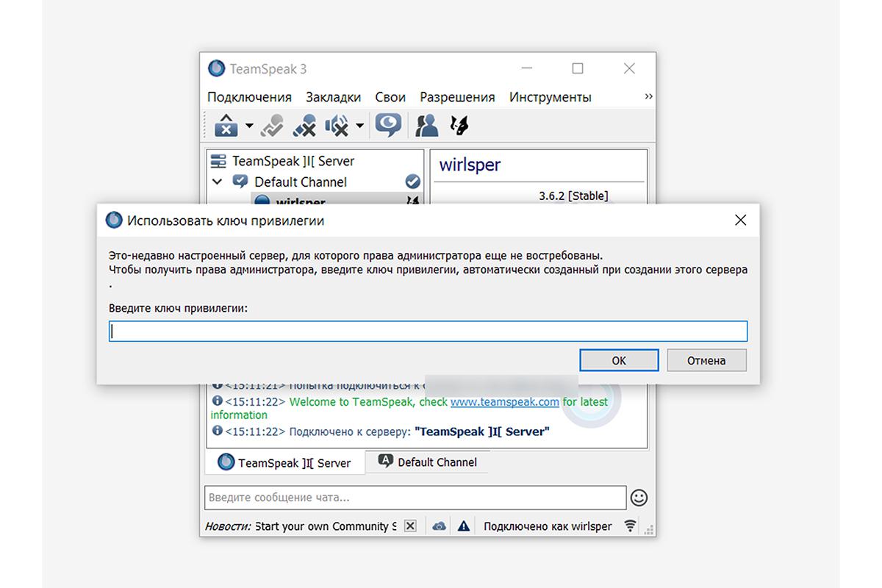The height and width of the screenshot is (588, 882).
Task: Follow the www.teamspeak.com link
Action: [x=505, y=402]
